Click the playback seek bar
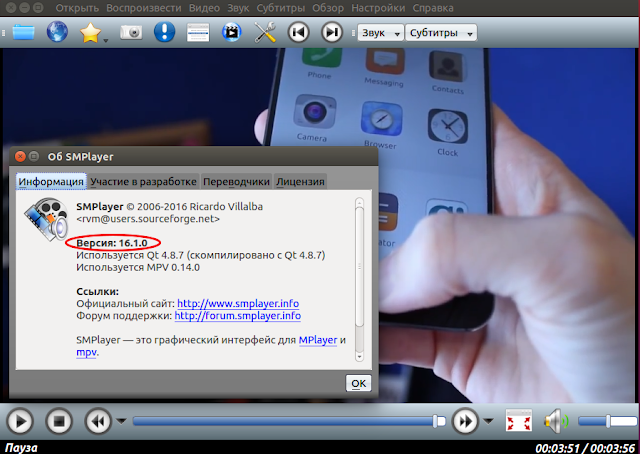Image resolution: width=640 pixels, height=454 pixels. coord(289,421)
